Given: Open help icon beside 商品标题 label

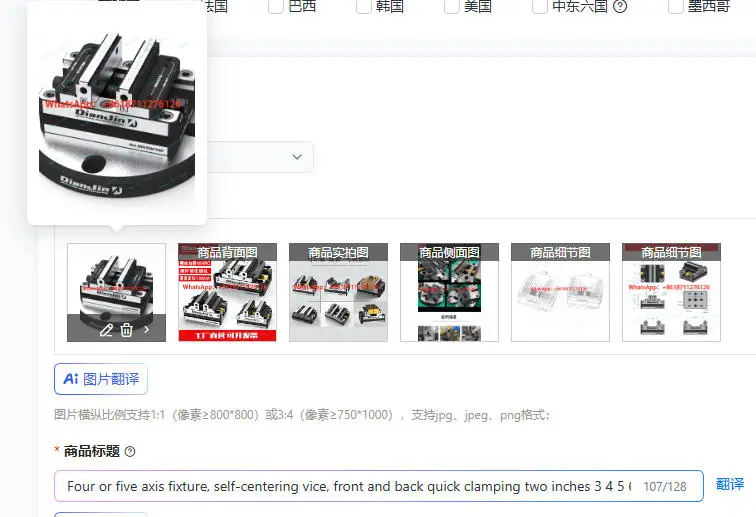Looking at the screenshot, I should coord(130,451).
